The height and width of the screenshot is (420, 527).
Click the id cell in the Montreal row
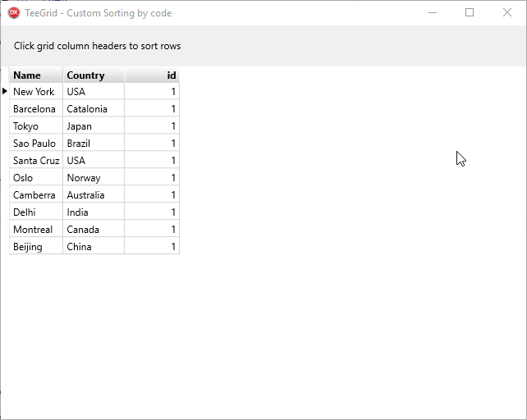click(152, 229)
